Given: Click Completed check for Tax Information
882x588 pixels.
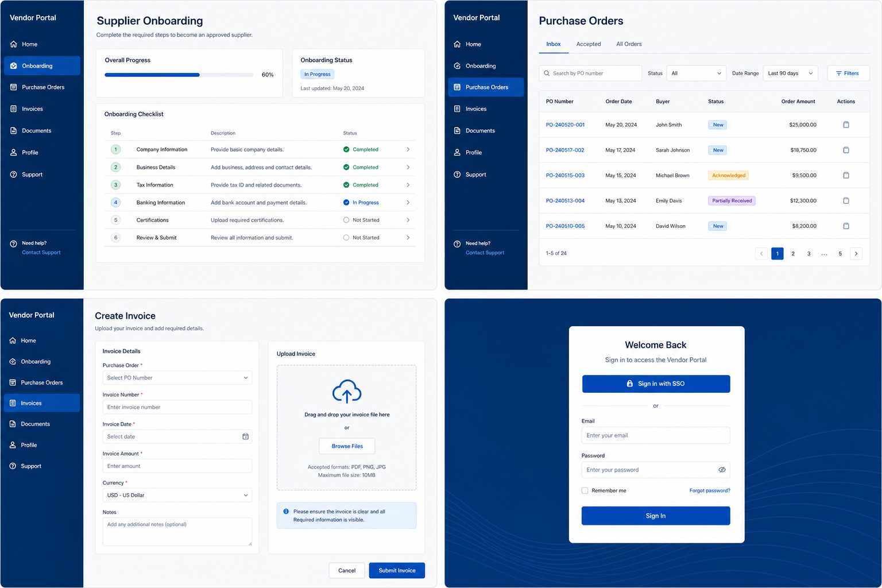Looking at the screenshot, I should click(346, 185).
